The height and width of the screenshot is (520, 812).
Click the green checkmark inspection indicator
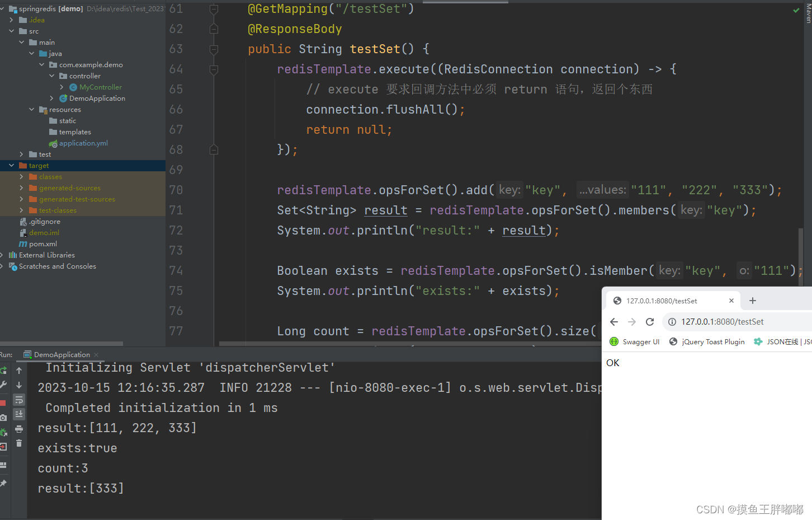[796, 10]
